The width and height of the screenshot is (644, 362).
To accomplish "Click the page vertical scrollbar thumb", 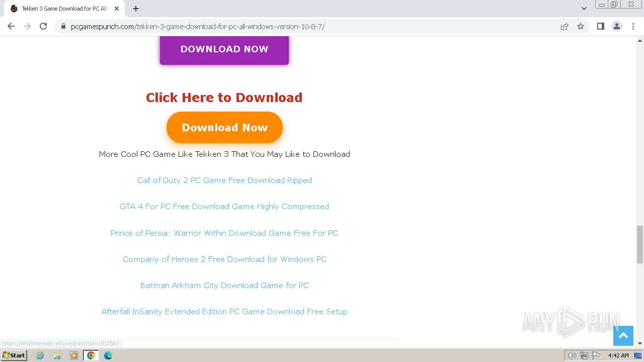I will click(x=640, y=244).
